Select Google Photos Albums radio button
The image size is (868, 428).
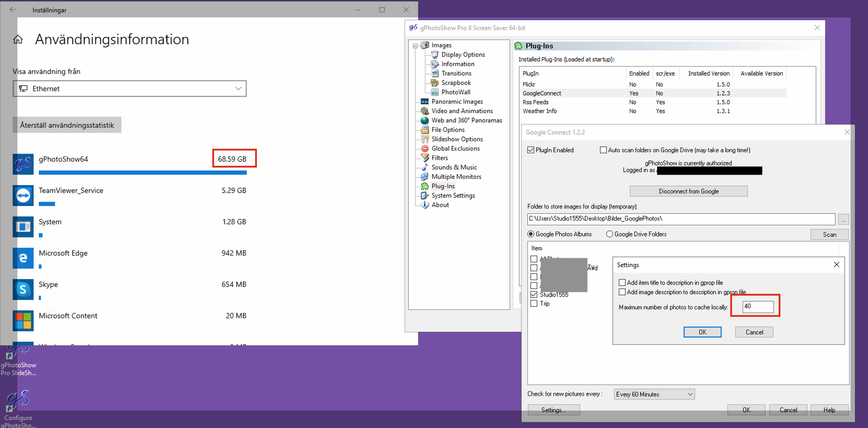pos(530,234)
